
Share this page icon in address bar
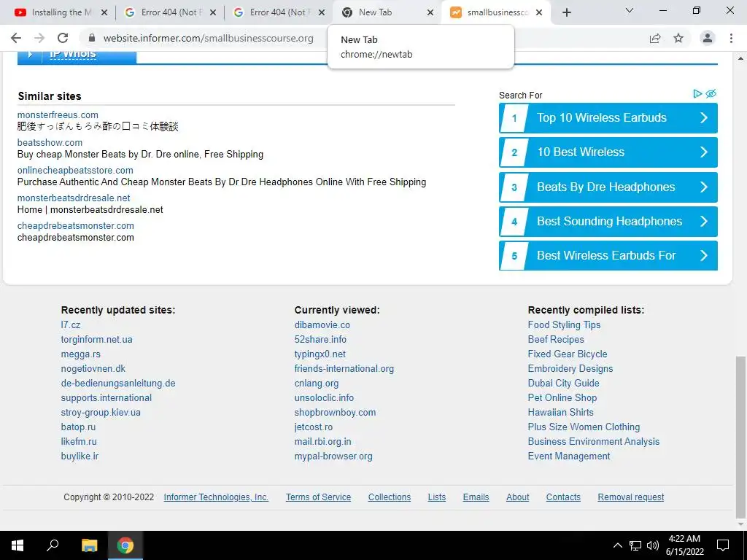tap(655, 38)
